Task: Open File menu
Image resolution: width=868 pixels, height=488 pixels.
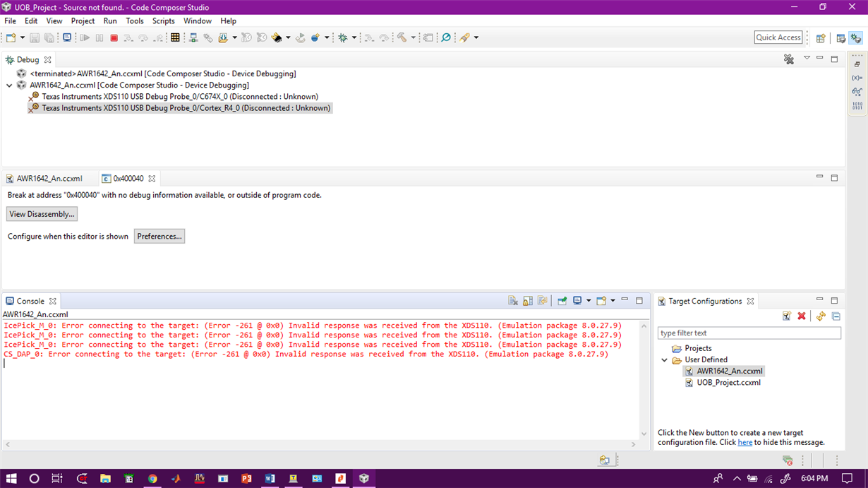Action: [11, 21]
